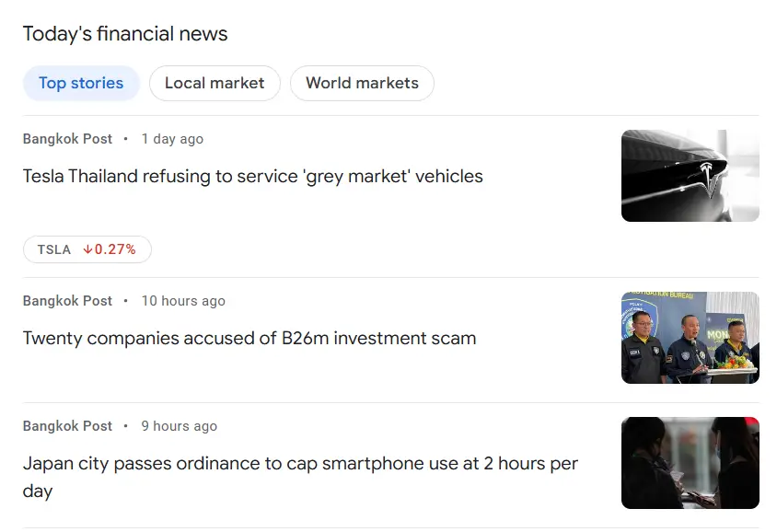Screen dimensions: 777x532
Task: Click the "9 hours ago" timestamp
Action: tap(180, 426)
